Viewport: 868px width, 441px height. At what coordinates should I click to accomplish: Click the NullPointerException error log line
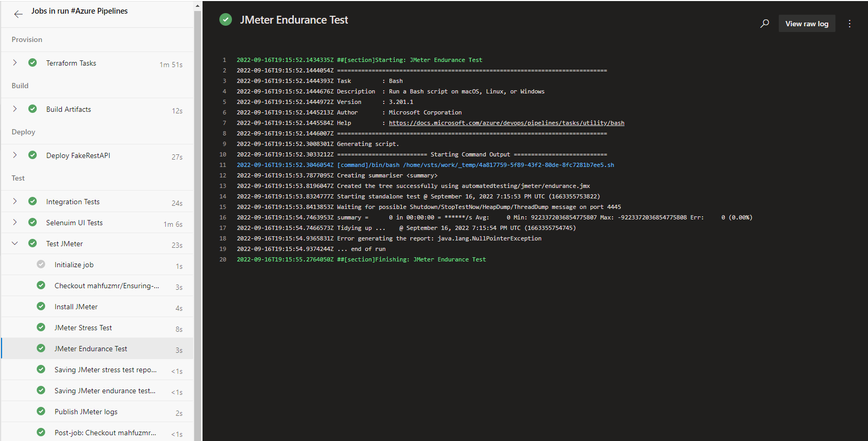tap(389, 238)
